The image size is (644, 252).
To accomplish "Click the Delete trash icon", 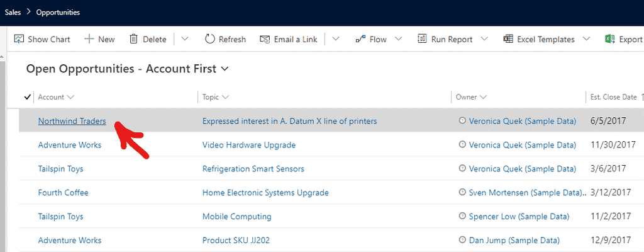I will tap(133, 39).
